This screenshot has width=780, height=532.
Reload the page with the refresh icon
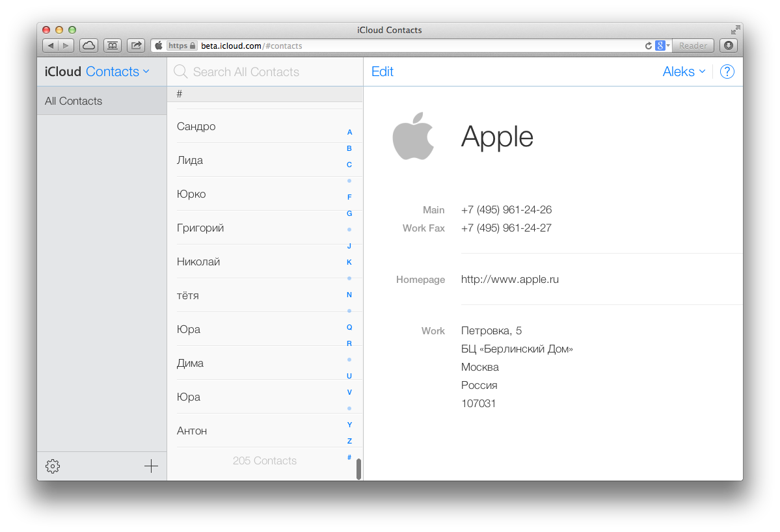648,46
